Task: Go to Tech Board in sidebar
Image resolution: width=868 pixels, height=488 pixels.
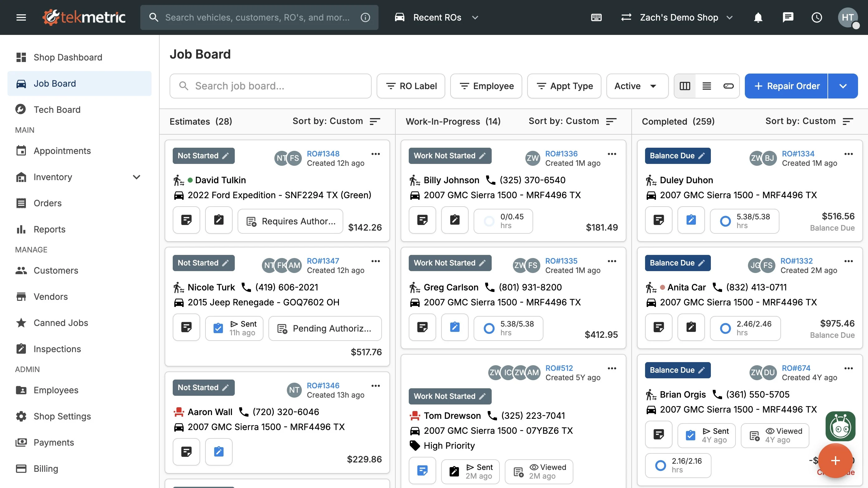Action: click(x=57, y=109)
